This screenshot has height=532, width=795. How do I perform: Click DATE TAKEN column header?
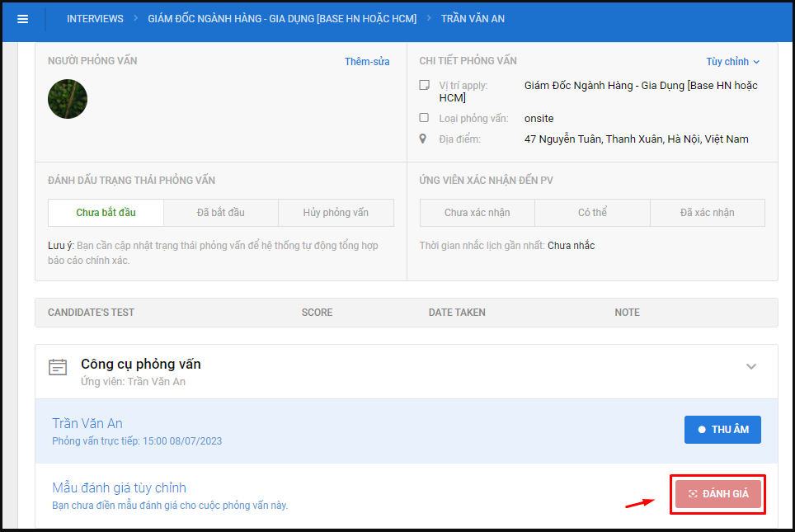click(x=457, y=313)
